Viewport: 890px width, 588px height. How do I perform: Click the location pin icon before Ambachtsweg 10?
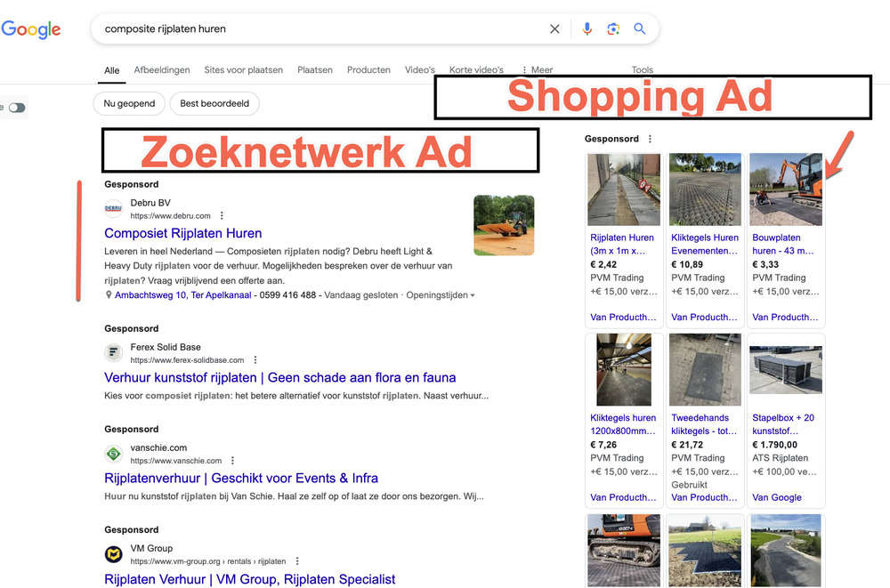point(109,295)
